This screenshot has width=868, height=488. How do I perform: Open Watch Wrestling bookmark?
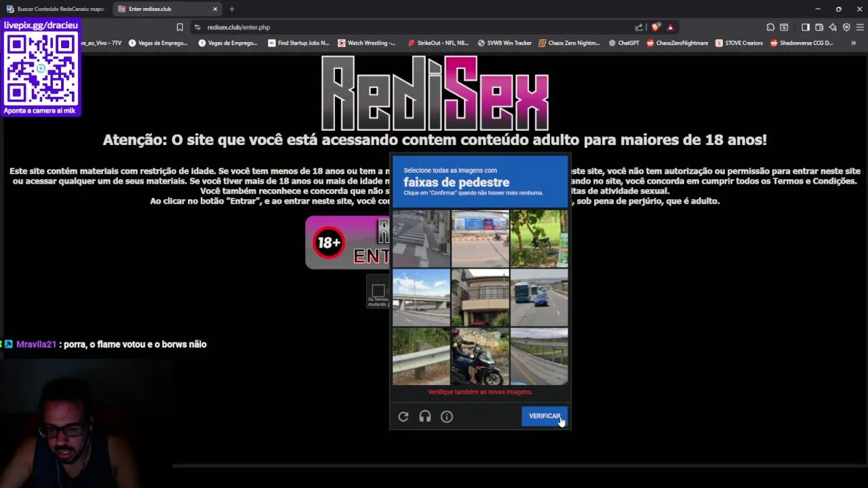pos(366,43)
